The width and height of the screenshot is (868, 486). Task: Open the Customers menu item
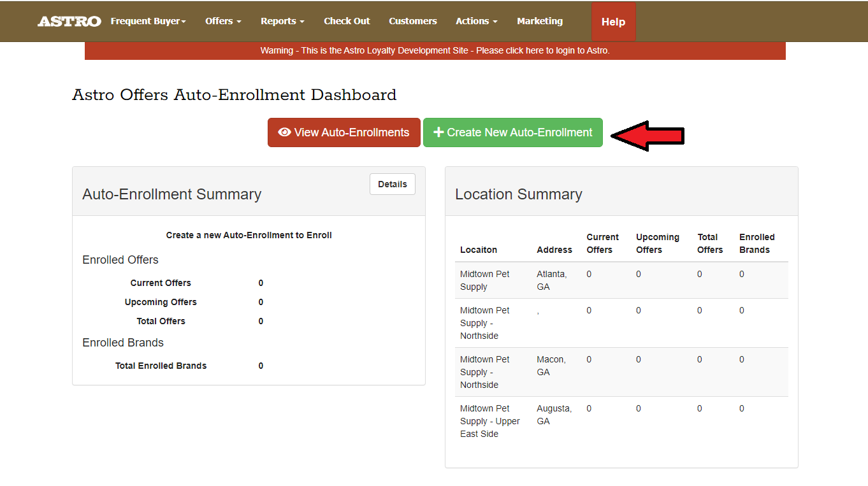pos(413,21)
